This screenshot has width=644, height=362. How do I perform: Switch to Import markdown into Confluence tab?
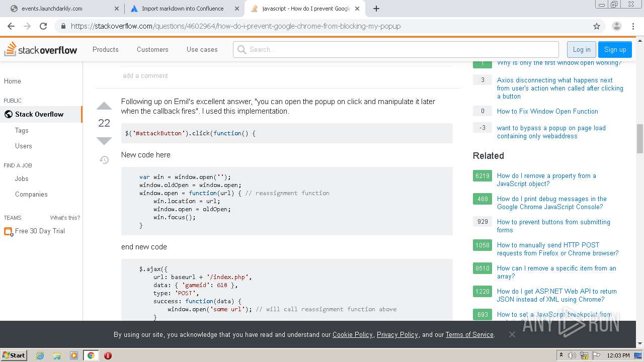[183, 9]
